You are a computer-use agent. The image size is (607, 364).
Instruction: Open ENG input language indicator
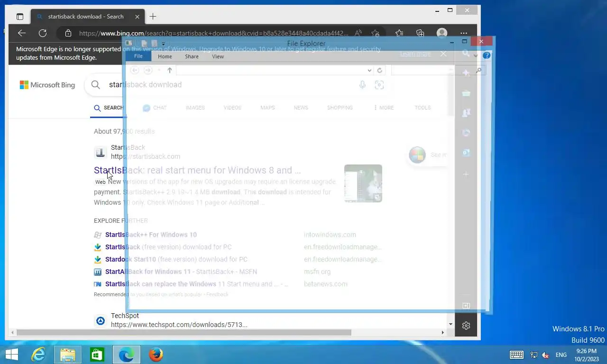[561, 355]
